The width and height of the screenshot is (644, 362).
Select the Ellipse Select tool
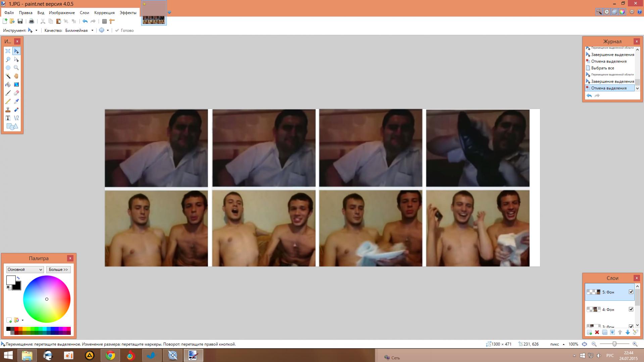pos(8,68)
